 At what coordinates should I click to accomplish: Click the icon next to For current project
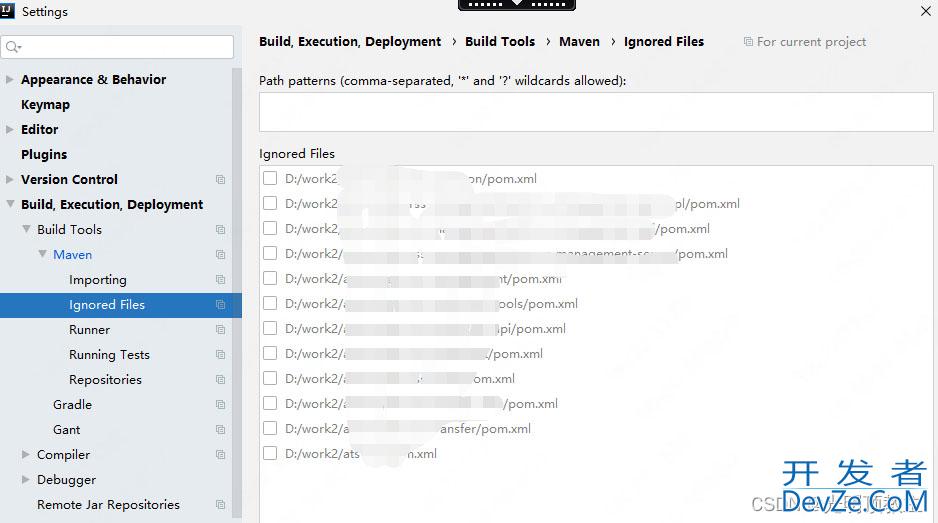tap(748, 41)
